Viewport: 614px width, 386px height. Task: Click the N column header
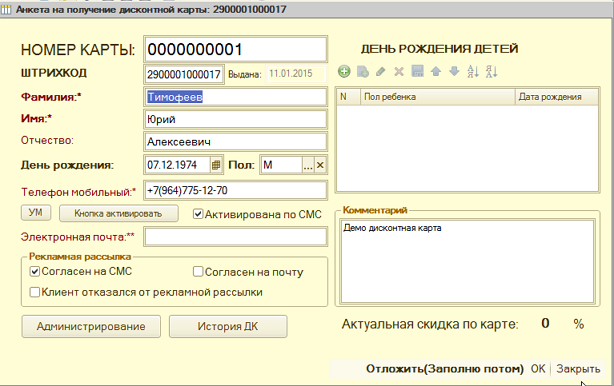tap(348, 97)
